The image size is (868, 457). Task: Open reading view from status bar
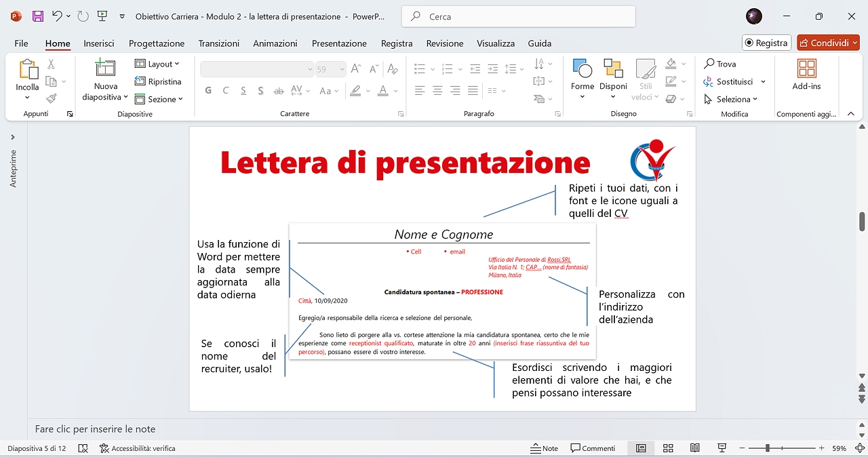[x=695, y=448]
